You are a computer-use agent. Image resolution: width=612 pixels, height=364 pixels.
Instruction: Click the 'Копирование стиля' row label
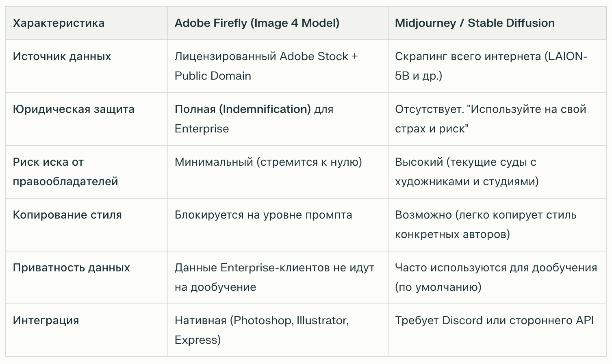(x=67, y=215)
